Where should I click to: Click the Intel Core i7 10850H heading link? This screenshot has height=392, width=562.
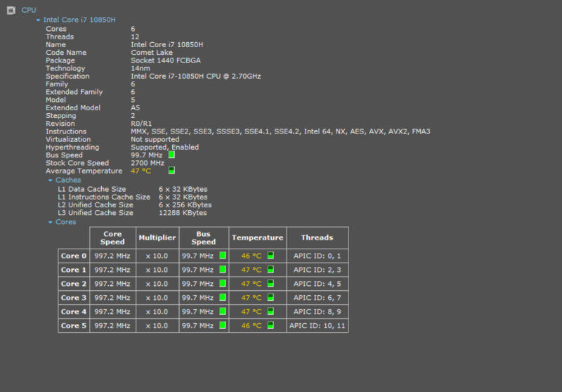coord(79,20)
